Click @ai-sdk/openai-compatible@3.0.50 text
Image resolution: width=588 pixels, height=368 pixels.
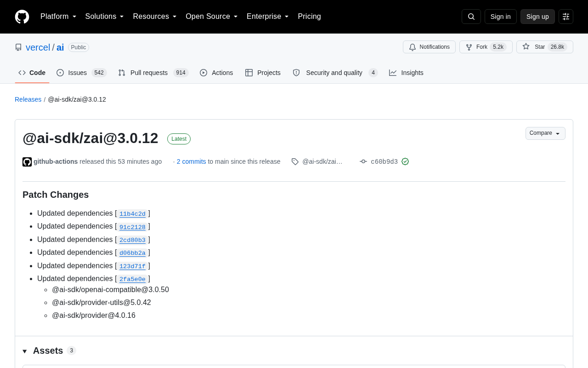(110, 290)
